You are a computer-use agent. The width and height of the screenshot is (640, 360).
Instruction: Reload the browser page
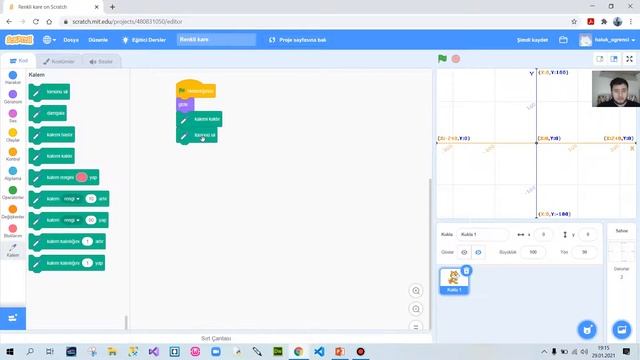(x=36, y=22)
